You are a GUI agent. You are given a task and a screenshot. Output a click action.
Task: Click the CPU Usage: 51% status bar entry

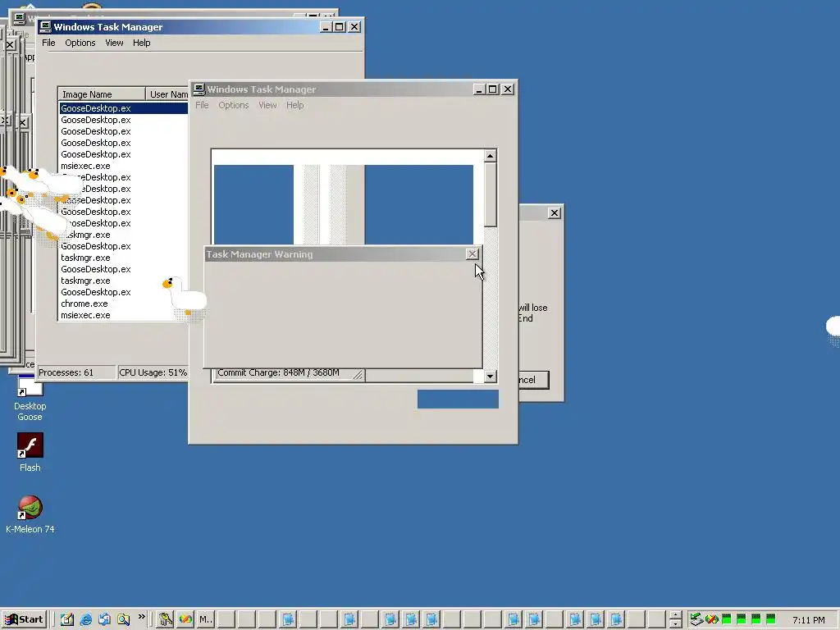pyautogui.click(x=153, y=372)
